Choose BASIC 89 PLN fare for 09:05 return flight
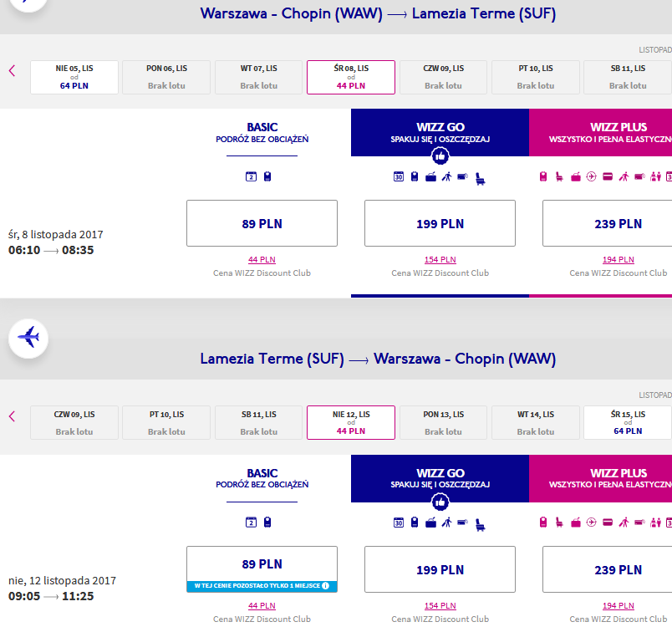Image resolution: width=672 pixels, height=627 pixels. pyautogui.click(x=262, y=569)
